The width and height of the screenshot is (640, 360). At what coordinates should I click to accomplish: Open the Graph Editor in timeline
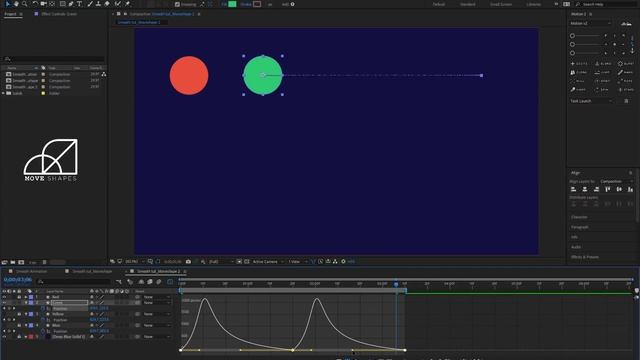pyautogui.click(x=170, y=281)
